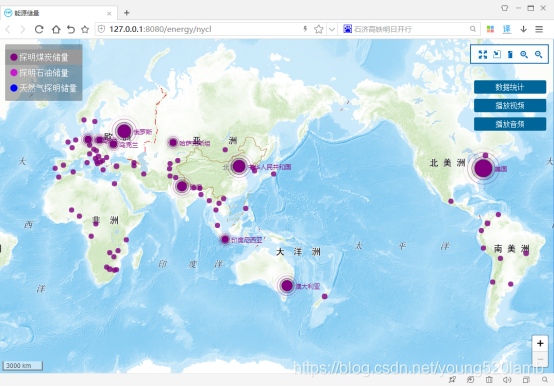Click the 南美洲 continent label
Screen dimensions: 554x387
coord(511,249)
